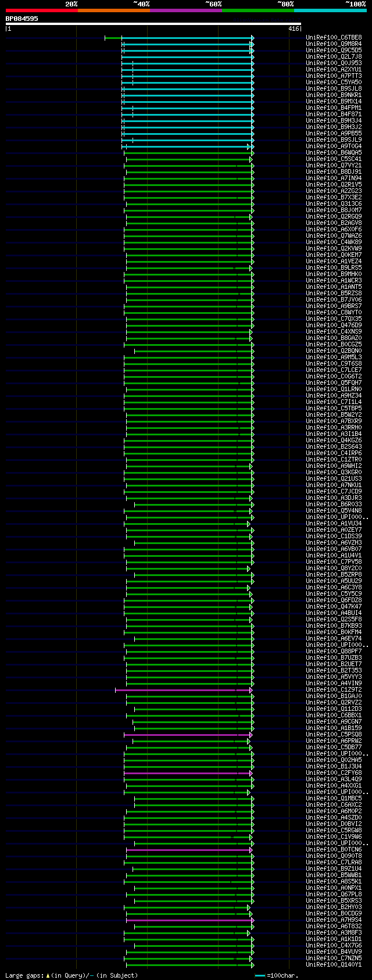Select label UniRef100_B8DJ91
This screenshot has height=980, width=372.
coord(334,172)
